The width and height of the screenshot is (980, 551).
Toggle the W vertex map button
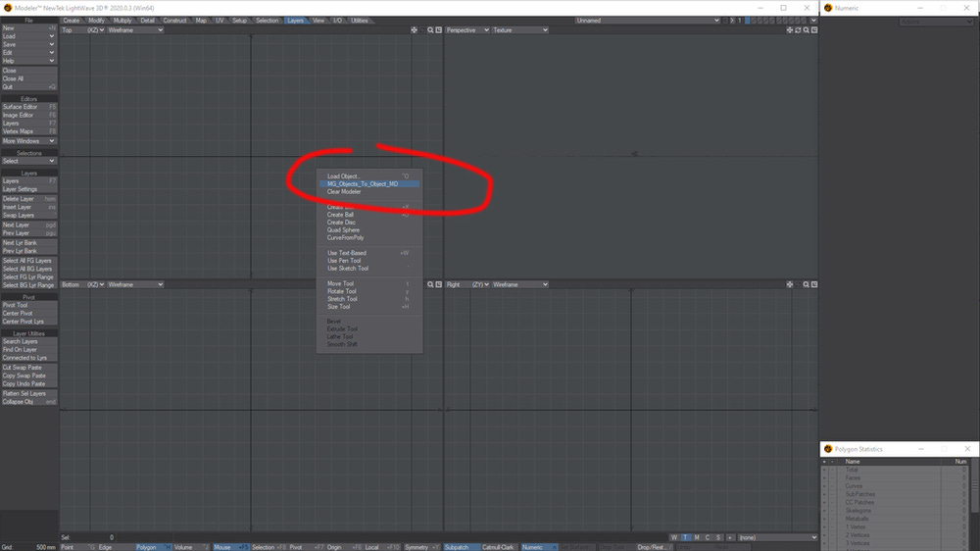click(674, 537)
